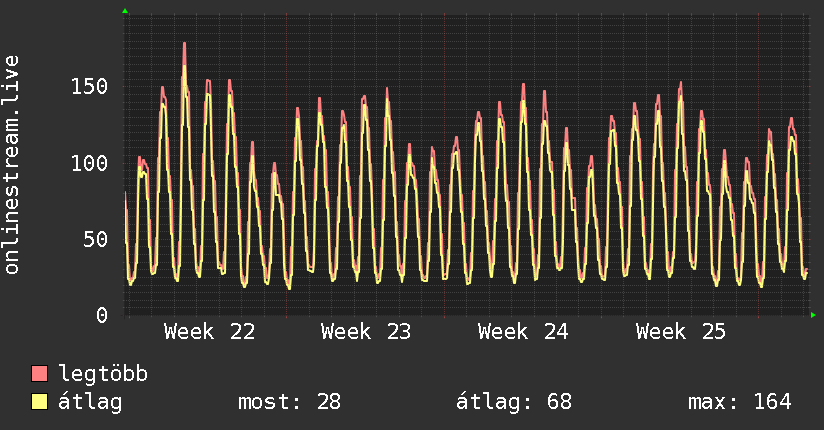
Task: Click the green arrow at right end of x-axis
Action: (813, 315)
